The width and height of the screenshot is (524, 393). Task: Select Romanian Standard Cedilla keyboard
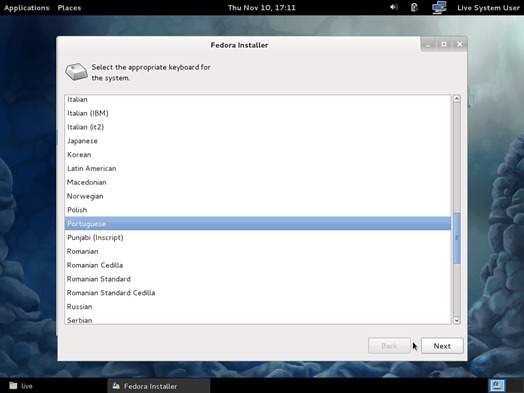258,293
